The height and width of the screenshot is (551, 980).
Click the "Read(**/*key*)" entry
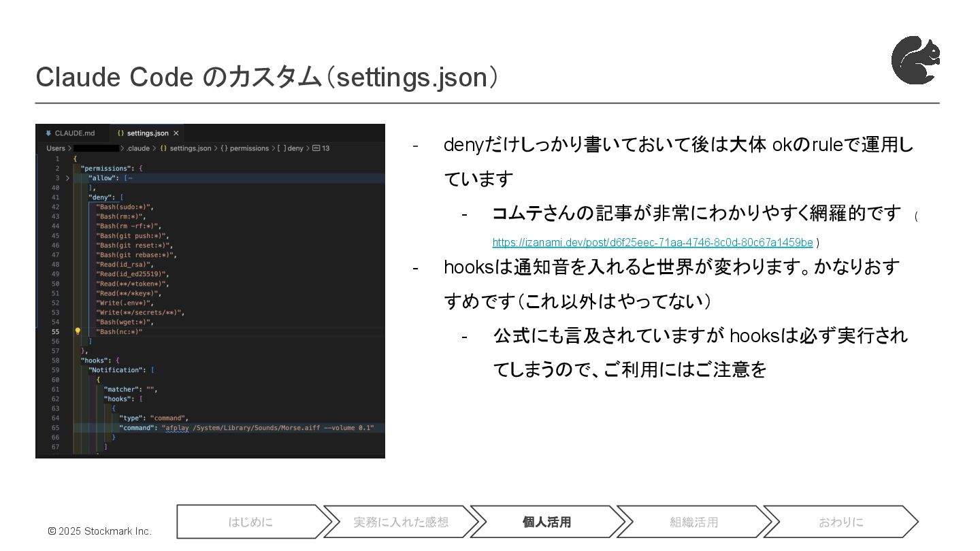pyautogui.click(x=128, y=293)
